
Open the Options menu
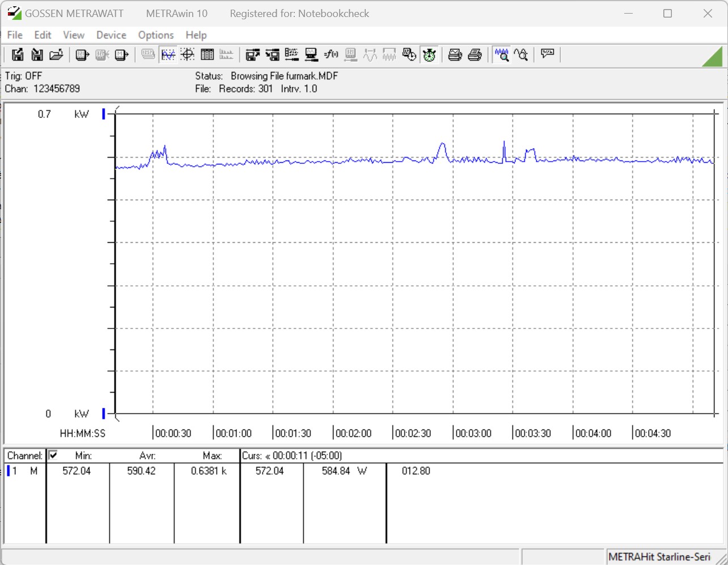pos(156,35)
